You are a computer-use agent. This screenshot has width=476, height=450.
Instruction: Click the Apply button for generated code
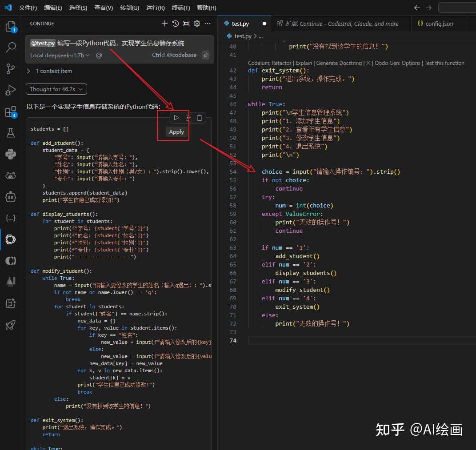[x=176, y=131]
